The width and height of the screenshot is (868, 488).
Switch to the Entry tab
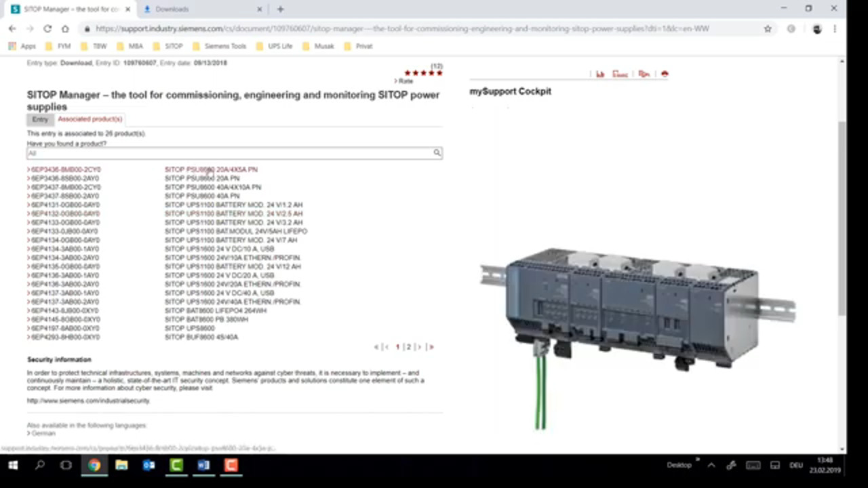40,119
